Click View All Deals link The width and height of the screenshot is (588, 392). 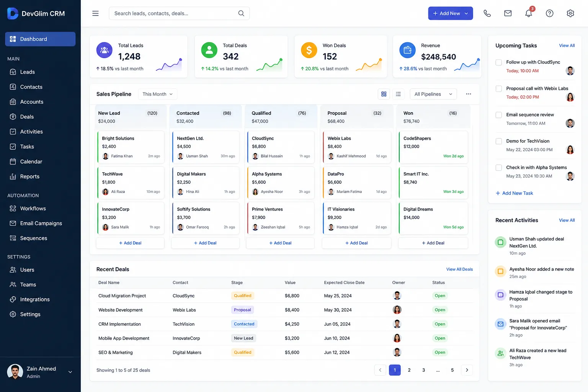tap(459, 269)
